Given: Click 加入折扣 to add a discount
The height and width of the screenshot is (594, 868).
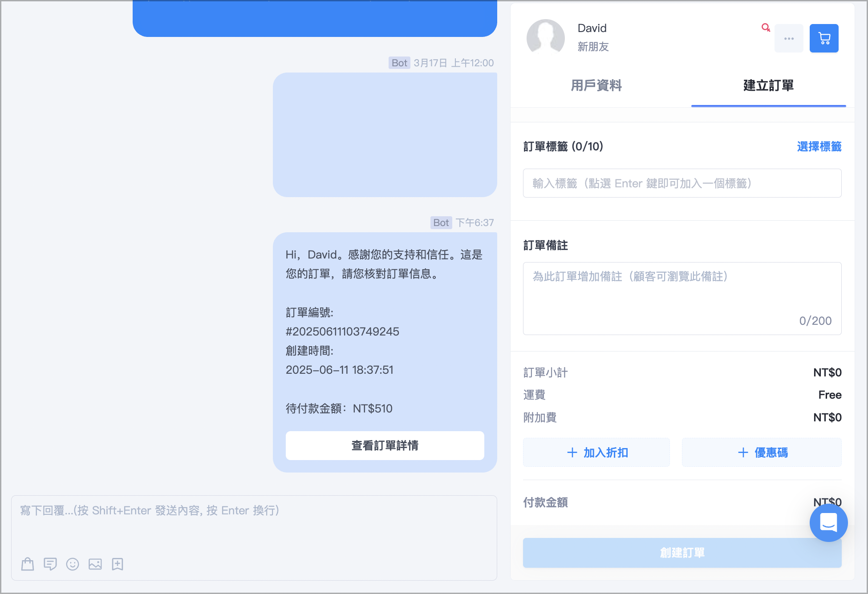Looking at the screenshot, I should click(596, 452).
